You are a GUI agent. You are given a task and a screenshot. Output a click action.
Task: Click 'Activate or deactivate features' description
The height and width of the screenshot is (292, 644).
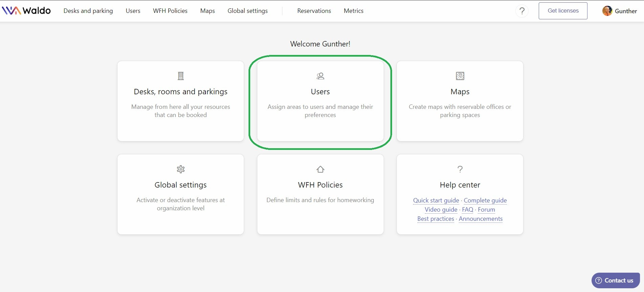(180, 204)
